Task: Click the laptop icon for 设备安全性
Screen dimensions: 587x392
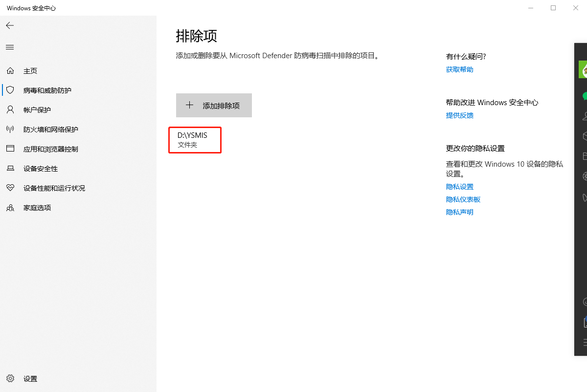Action: 10,169
